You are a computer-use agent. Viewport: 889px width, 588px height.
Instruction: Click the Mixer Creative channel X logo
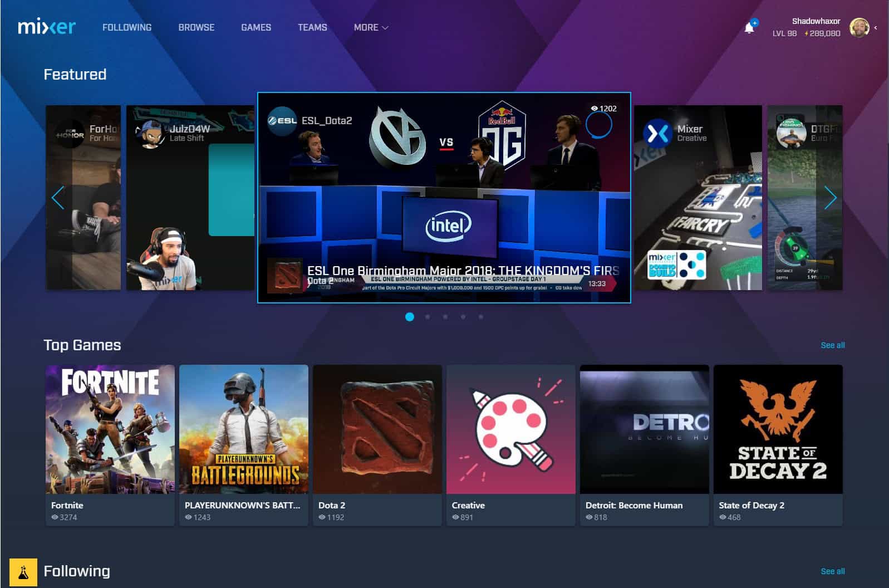point(658,134)
